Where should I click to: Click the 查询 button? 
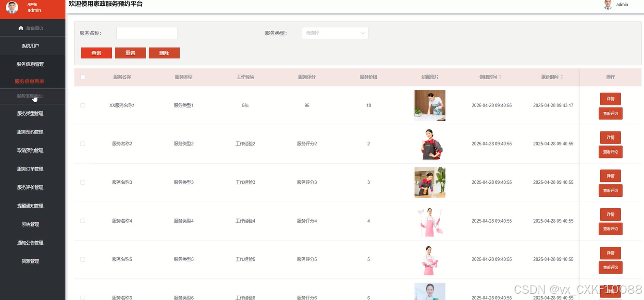(x=97, y=53)
